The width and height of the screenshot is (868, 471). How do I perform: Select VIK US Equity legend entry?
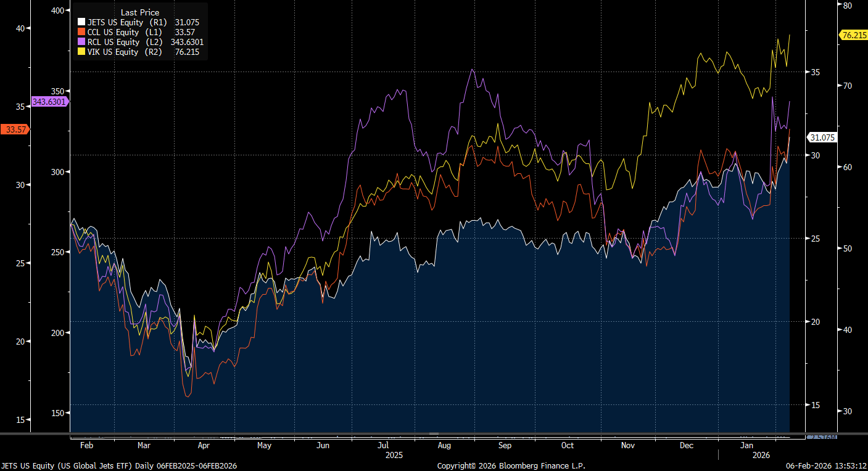point(114,52)
